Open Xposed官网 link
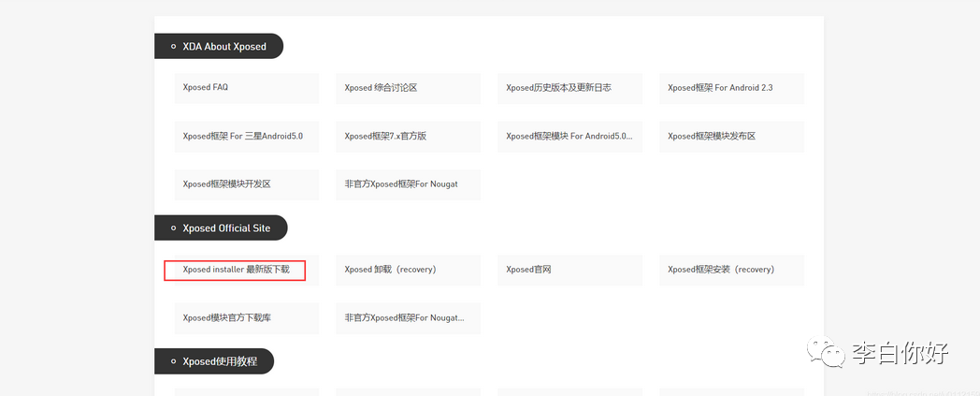Image resolution: width=980 pixels, height=396 pixels. point(570,271)
